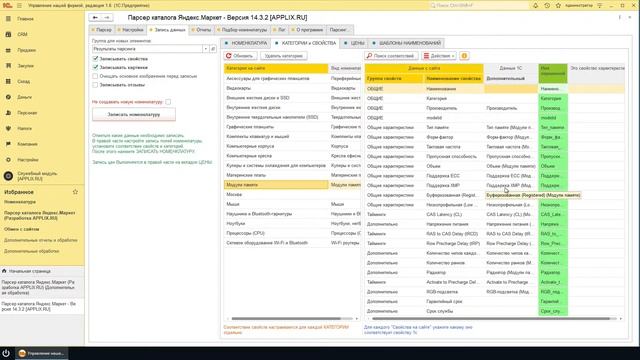The height and width of the screenshot is (360, 640).
Task: Select Видеокарты category row
Action: [x=292, y=88]
